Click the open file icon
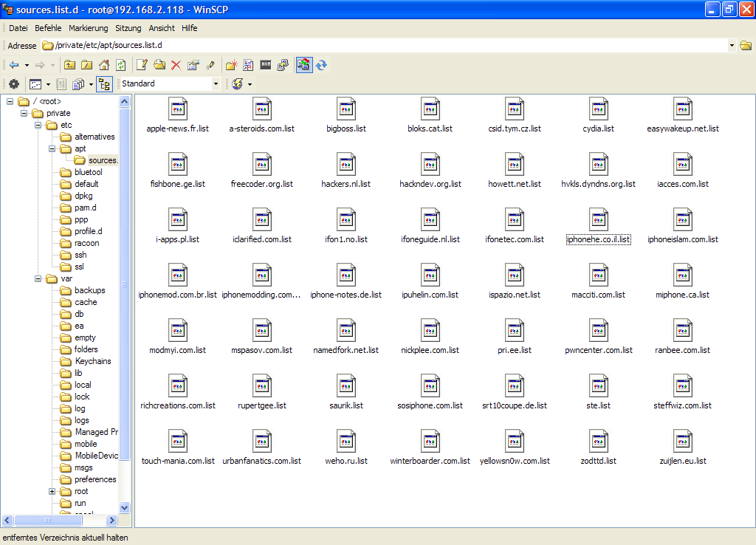Image resolution: width=756 pixels, height=545 pixels. [x=159, y=65]
